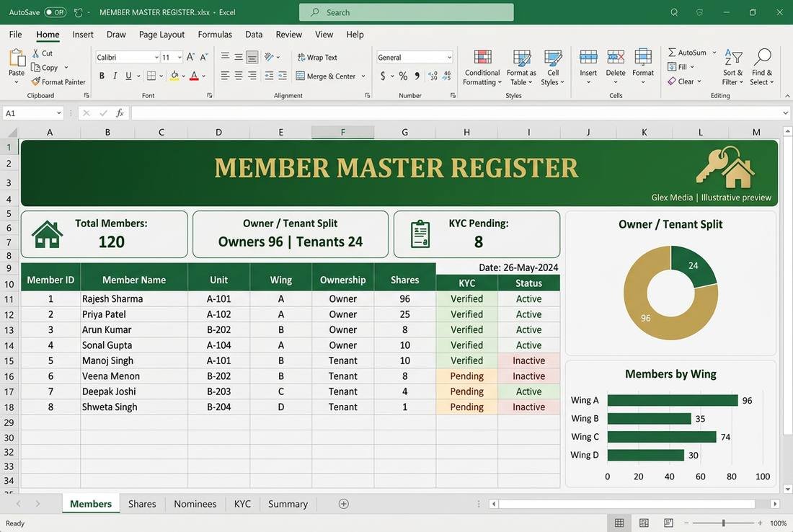
Task: Apply the yellow Fill Color bucket
Action: pyautogui.click(x=174, y=76)
